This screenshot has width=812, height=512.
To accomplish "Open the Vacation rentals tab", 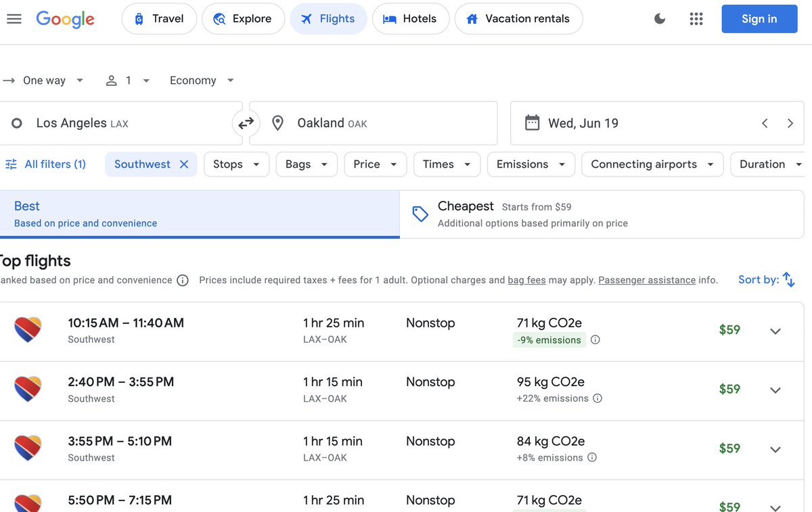I will click(518, 19).
